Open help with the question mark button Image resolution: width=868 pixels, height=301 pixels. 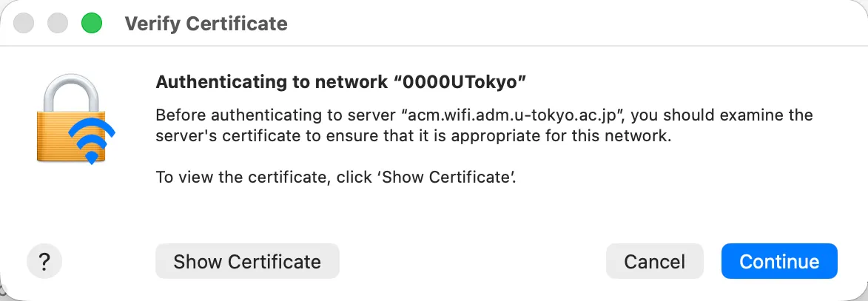[x=44, y=260]
